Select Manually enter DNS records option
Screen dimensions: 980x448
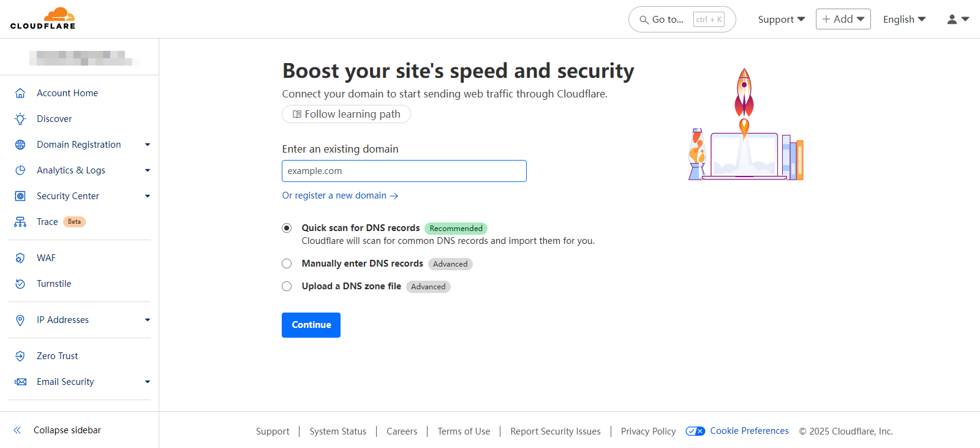(x=287, y=264)
